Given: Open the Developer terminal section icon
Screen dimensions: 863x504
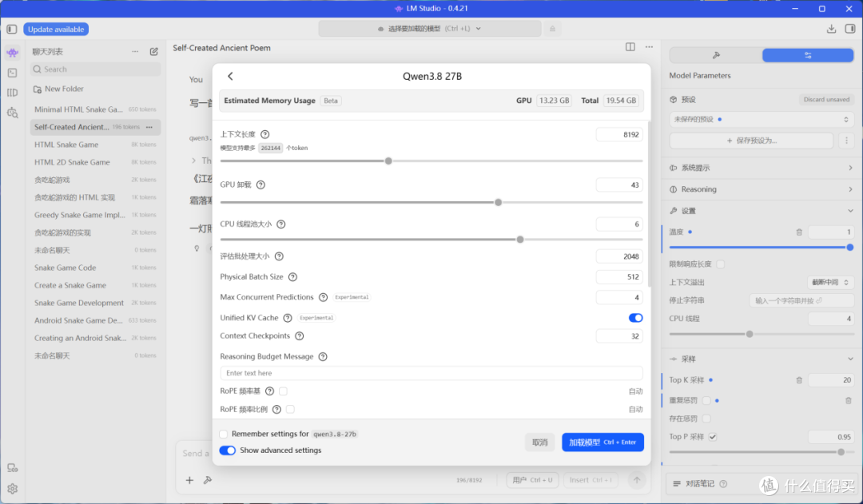Looking at the screenshot, I should pos(12,73).
